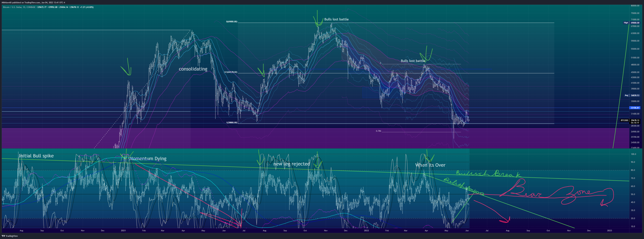Click the 2022 label on the time axis

366,230
